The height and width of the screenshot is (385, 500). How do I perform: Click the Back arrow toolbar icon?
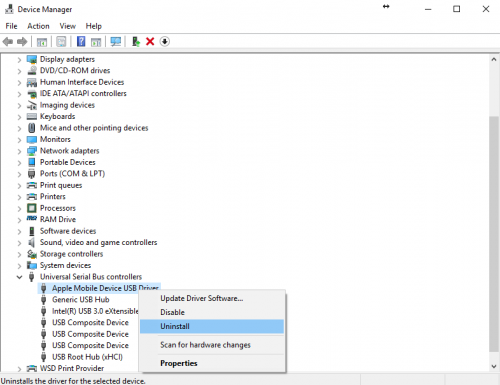point(8,42)
